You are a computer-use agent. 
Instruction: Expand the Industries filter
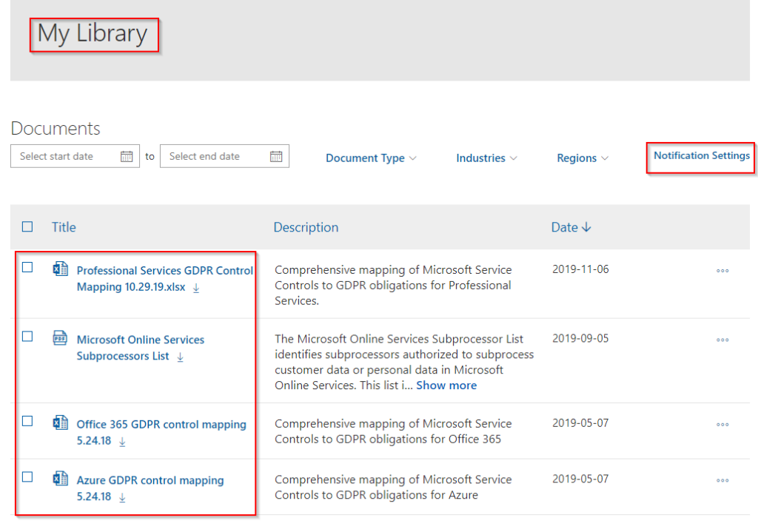(x=486, y=158)
